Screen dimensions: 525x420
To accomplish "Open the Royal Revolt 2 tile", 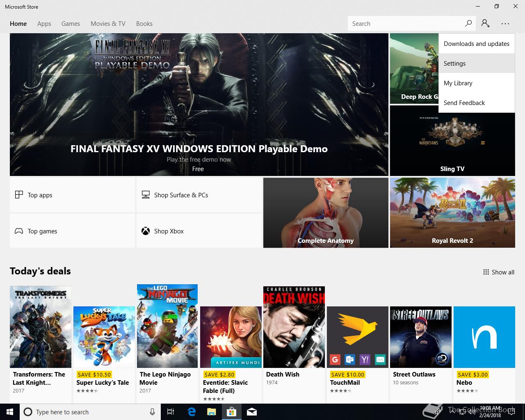I will (452, 212).
